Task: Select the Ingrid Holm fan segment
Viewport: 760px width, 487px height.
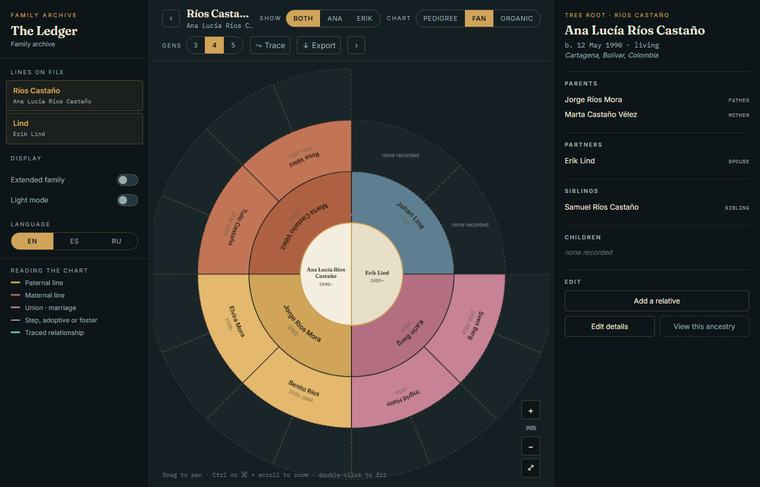Action: click(401, 395)
